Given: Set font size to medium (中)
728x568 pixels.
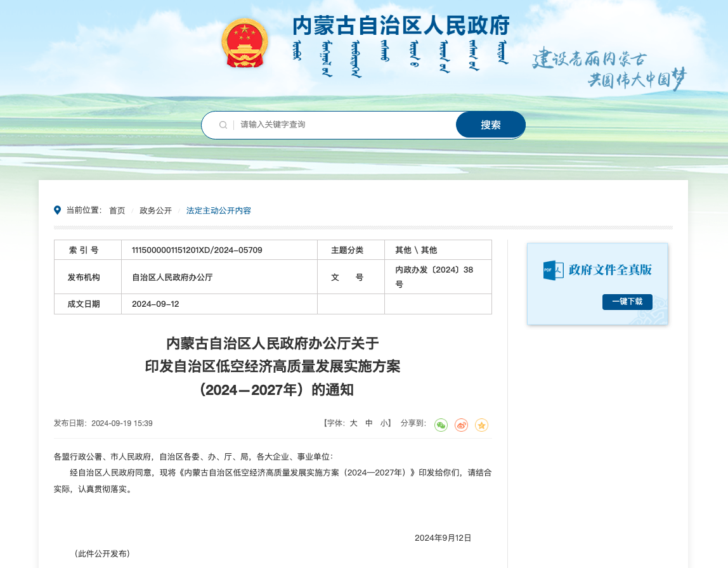Looking at the screenshot, I should tap(369, 423).
